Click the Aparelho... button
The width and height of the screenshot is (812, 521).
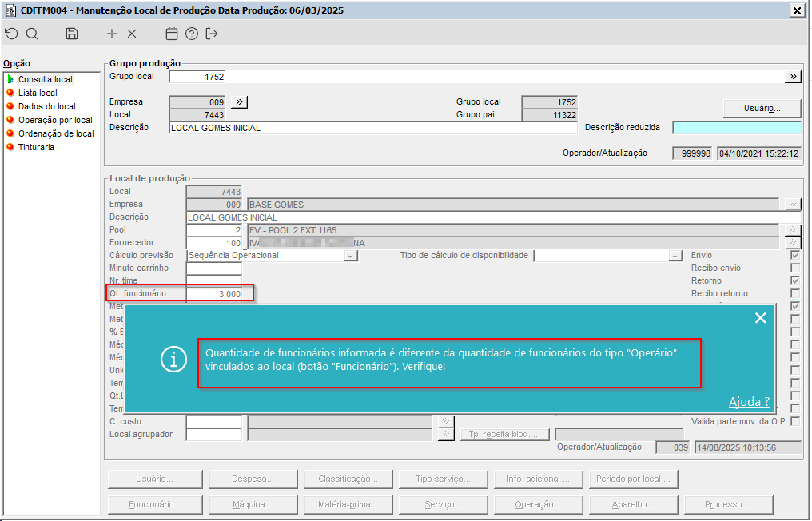[633, 504]
